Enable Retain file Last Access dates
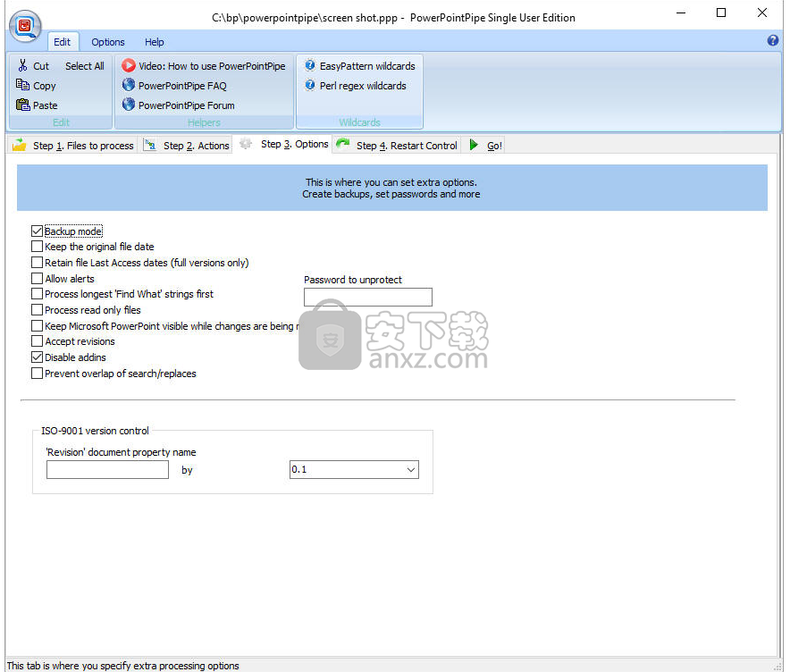Screen dimensions: 790x672 coord(37,263)
